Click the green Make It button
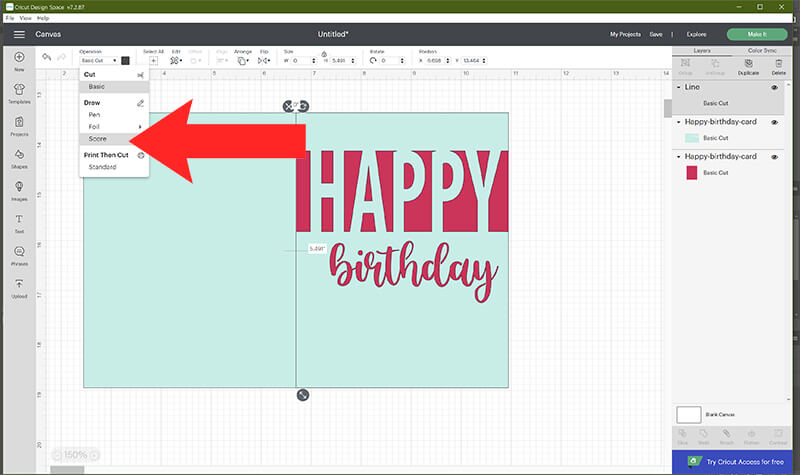This screenshot has width=800, height=475. (757, 34)
